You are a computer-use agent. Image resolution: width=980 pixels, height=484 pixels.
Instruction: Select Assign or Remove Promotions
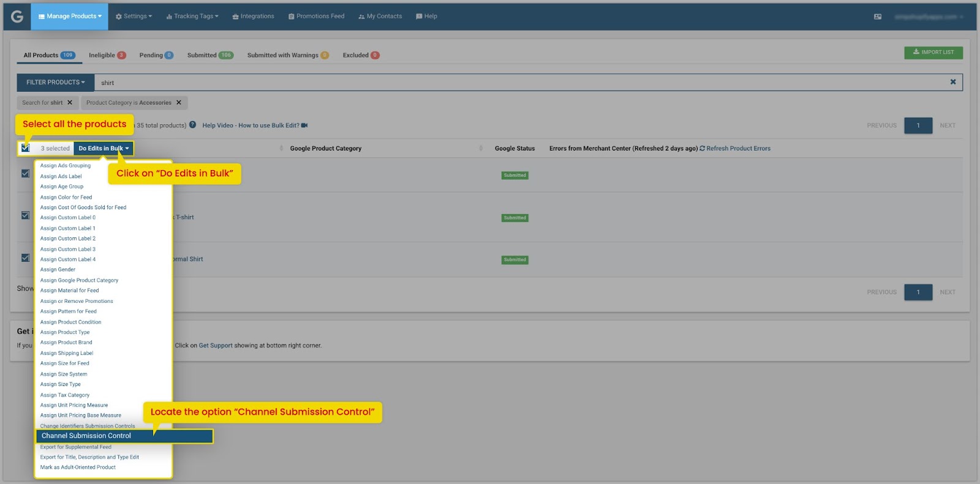[77, 301]
